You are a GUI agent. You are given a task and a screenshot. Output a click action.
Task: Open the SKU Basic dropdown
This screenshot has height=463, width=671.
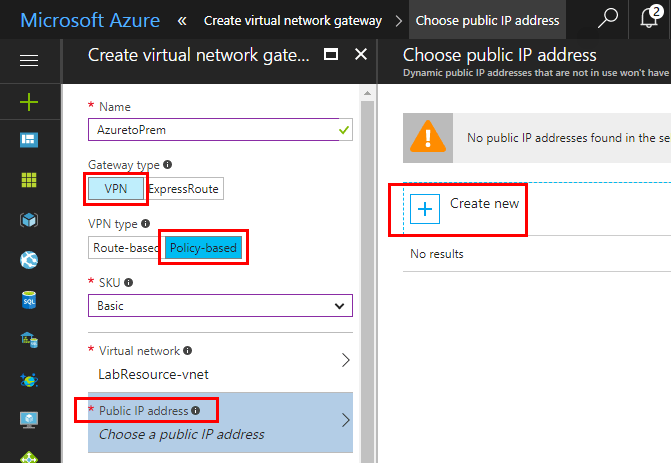coord(220,305)
